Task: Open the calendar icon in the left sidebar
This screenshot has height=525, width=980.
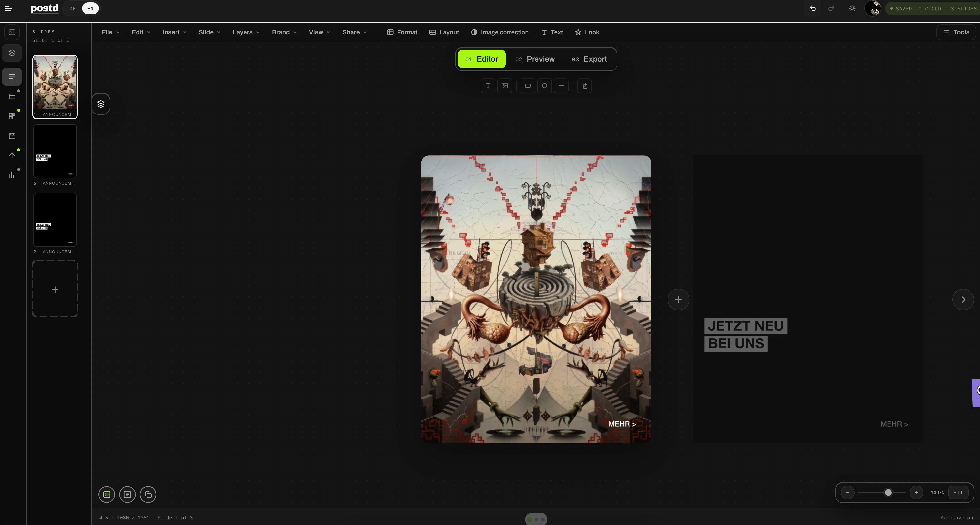Action: click(12, 136)
